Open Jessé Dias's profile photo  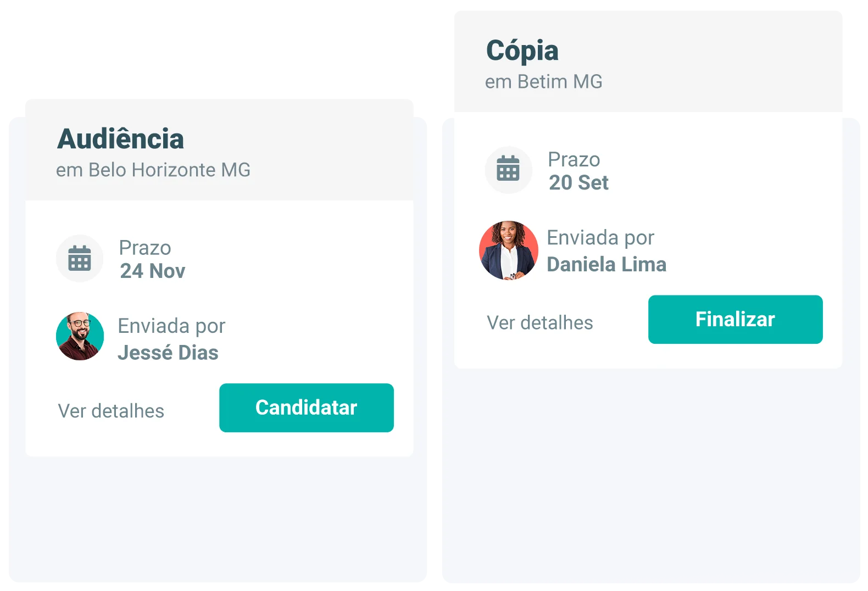tap(80, 336)
